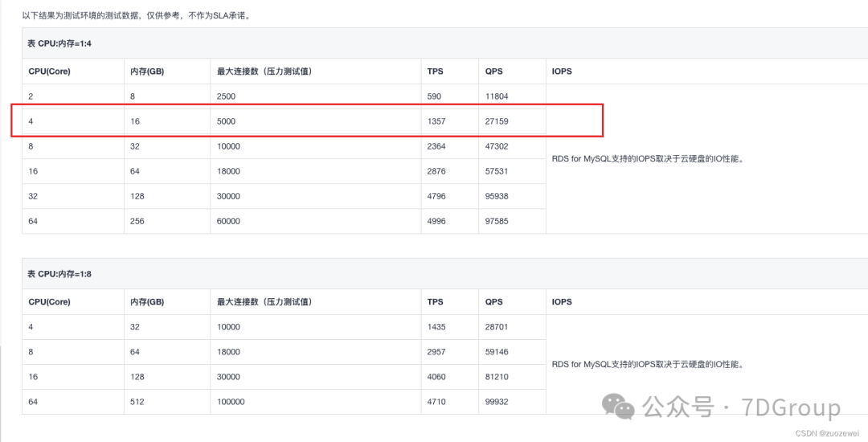The image size is (868, 442).
Task: Click the QPS header in the 1:4 table
Action: coord(493,72)
